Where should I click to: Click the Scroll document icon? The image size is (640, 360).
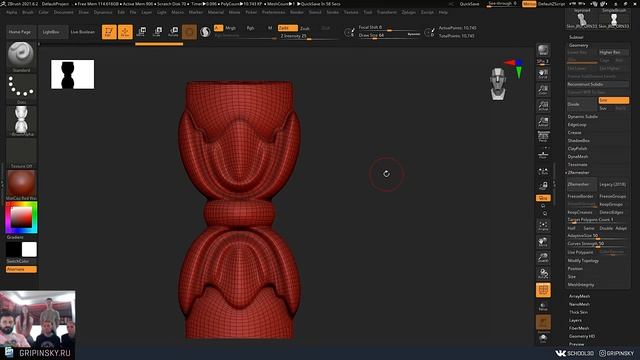click(x=543, y=74)
